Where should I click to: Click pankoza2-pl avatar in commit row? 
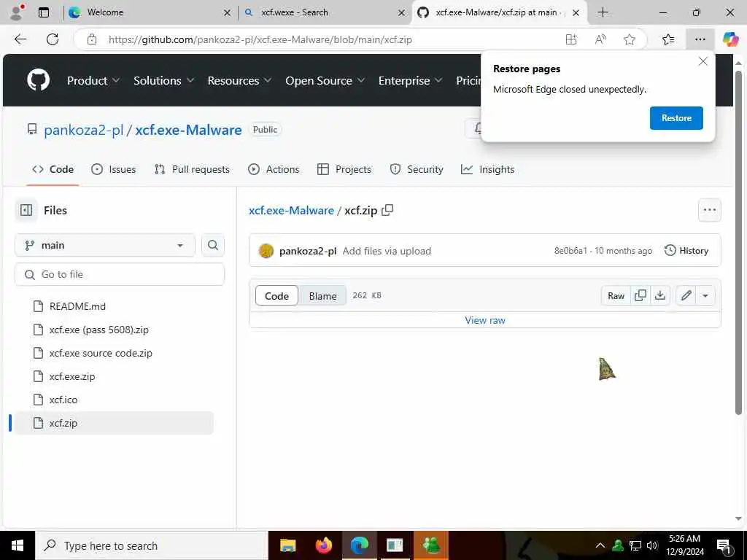point(266,251)
